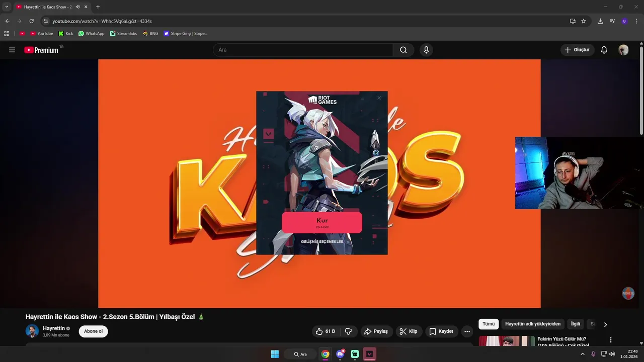Select Hayrettin adlı yükleyiciden chip

pos(533,324)
